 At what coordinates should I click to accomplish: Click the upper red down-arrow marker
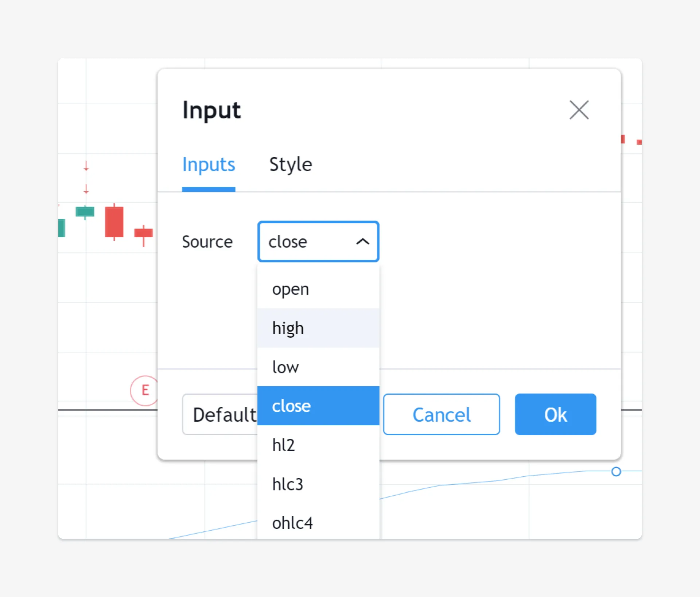click(x=86, y=166)
